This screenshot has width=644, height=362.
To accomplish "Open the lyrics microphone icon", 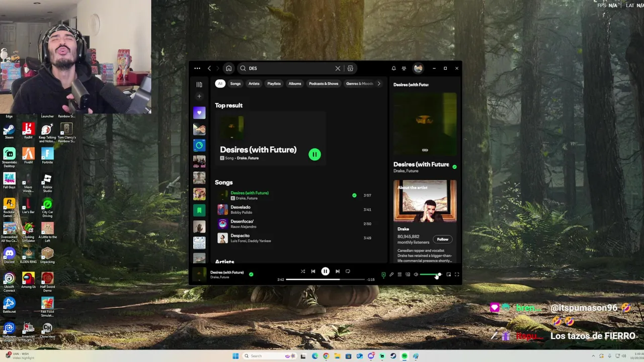I will coord(391,275).
